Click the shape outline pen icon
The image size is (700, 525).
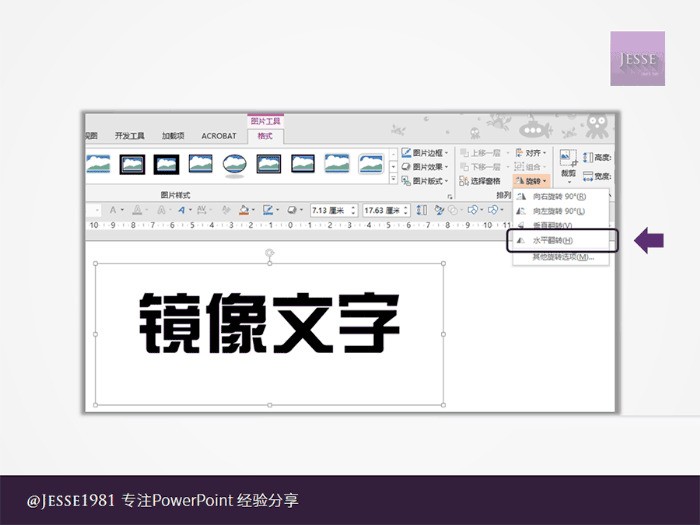click(268, 210)
